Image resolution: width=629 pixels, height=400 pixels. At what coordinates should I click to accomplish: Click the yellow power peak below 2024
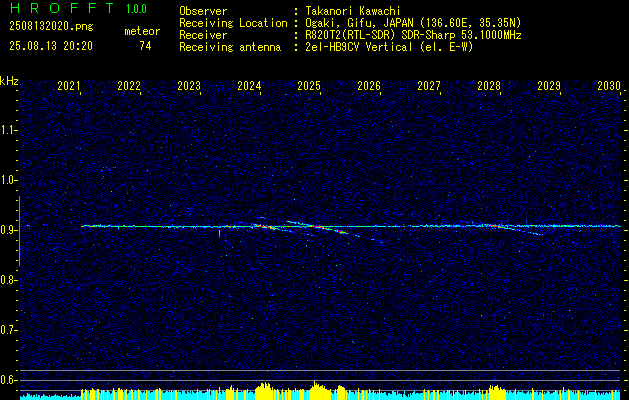click(x=263, y=391)
